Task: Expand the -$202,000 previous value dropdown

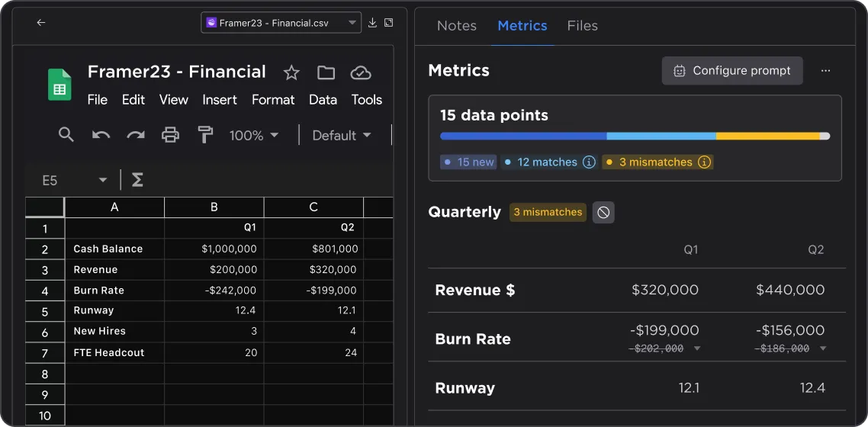Action: point(697,348)
